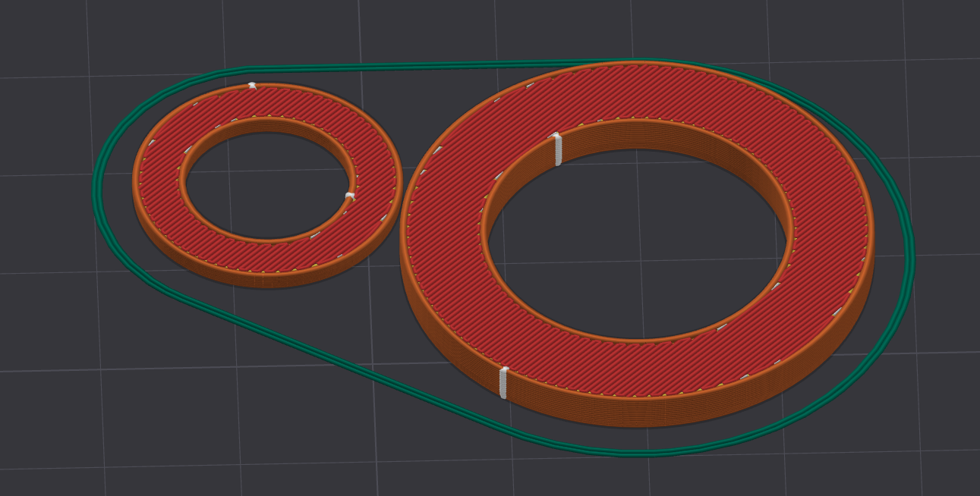This screenshot has height=496, width=980.
Task: Click the white seam marker on small ring's outer top edge
Action: pyautogui.click(x=252, y=86)
